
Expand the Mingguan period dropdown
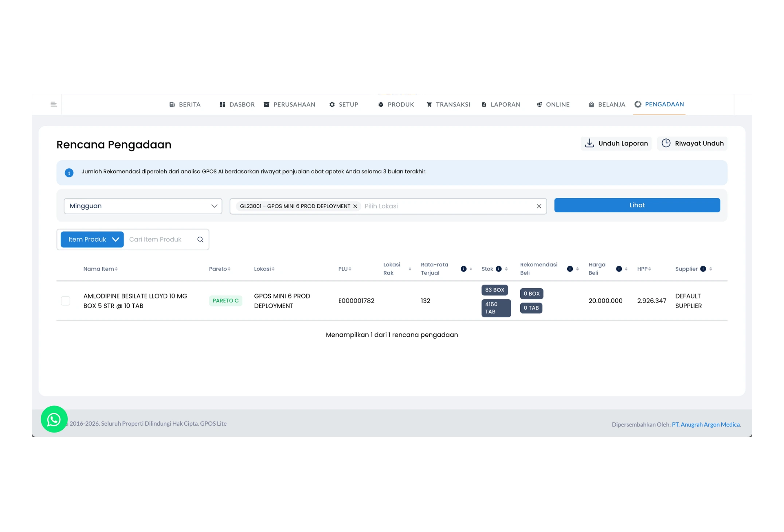tap(143, 206)
